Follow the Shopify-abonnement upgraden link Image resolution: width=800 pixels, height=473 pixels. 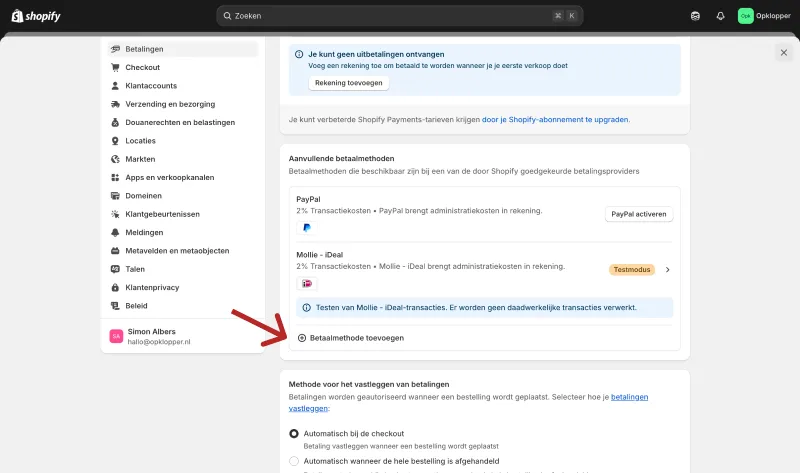(x=555, y=119)
